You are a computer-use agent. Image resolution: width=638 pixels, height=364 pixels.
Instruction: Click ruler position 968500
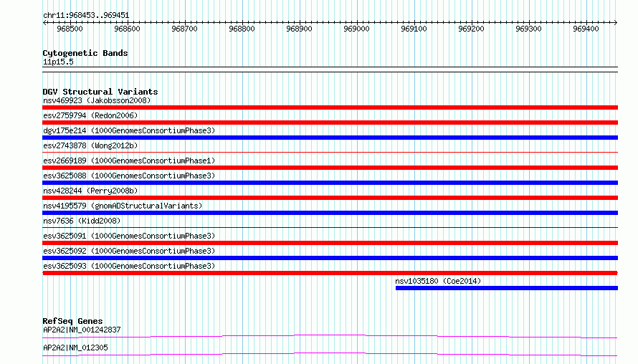(x=70, y=29)
